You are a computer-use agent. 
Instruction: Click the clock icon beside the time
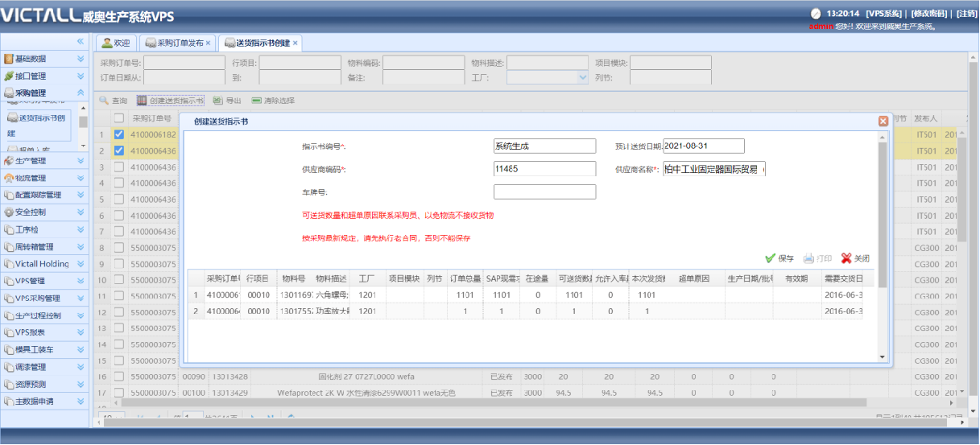pos(816,14)
